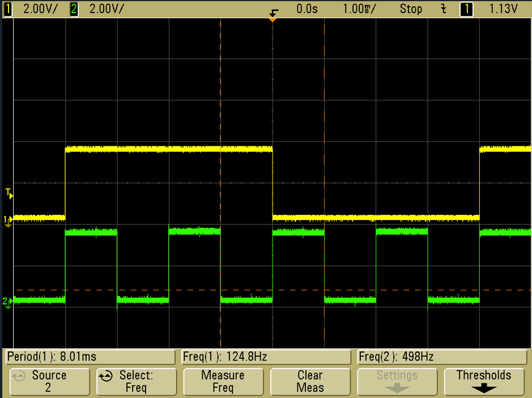
Task: Click the channel 2 ground level marker
Action: point(7,302)
